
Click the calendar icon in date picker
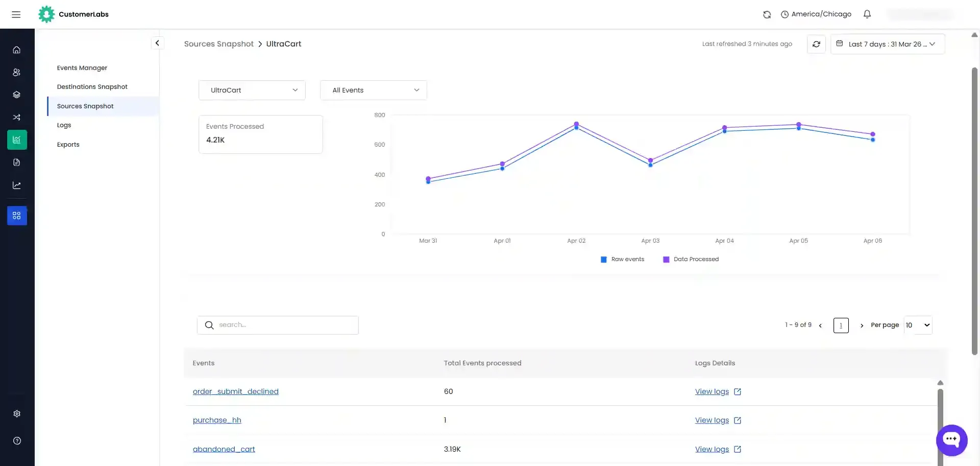tap(840, 43)
